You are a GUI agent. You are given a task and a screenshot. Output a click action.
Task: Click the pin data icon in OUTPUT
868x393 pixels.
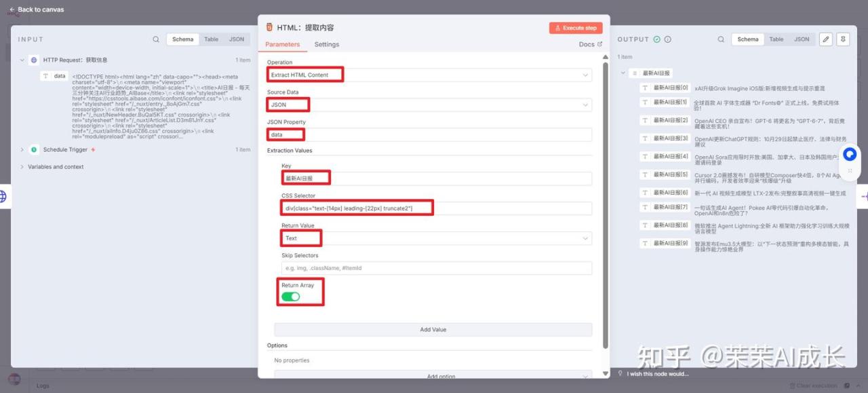pos(843,39)
